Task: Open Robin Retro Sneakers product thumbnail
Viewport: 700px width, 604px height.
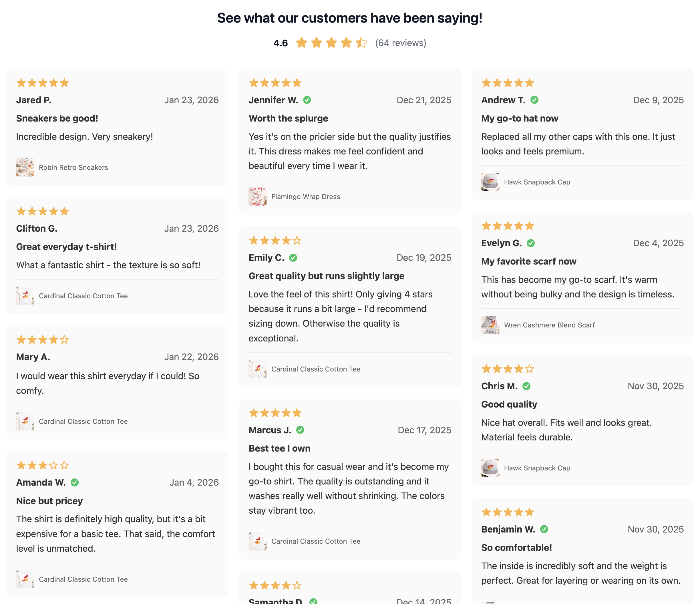Action: (25, 168)
